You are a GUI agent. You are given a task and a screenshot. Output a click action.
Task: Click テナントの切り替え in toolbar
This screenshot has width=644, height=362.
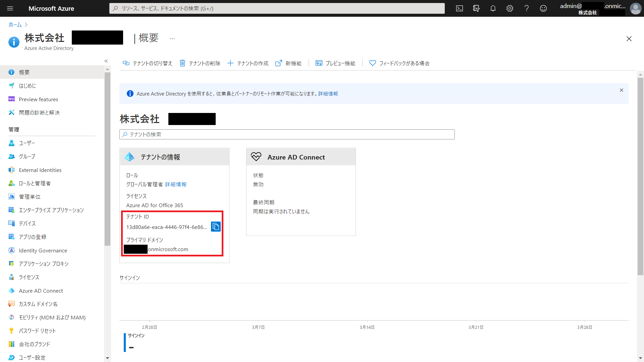point(147,63)
